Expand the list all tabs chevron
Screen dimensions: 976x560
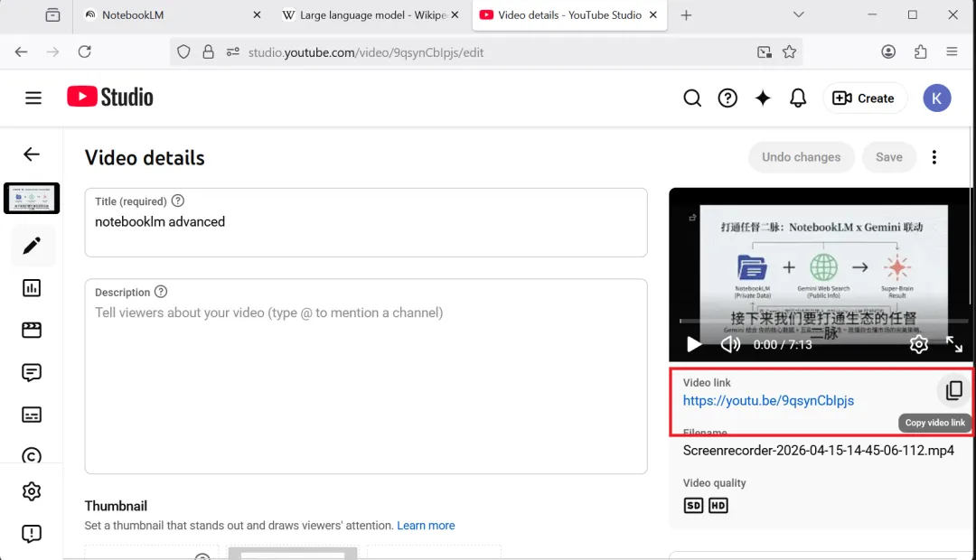[799, 15]
